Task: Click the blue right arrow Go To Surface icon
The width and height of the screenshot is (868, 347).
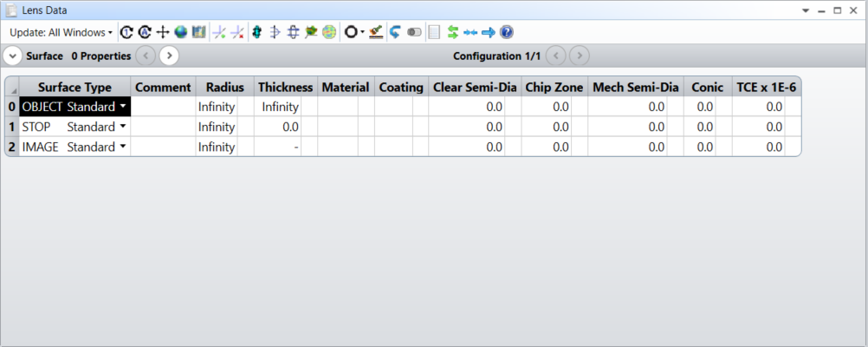Action: [488, 33]
